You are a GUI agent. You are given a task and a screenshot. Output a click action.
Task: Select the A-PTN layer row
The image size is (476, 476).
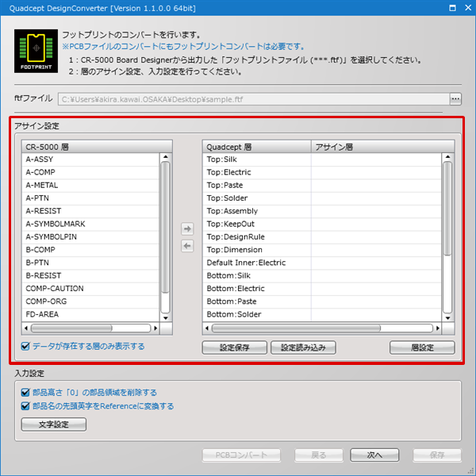click(90, 198)
